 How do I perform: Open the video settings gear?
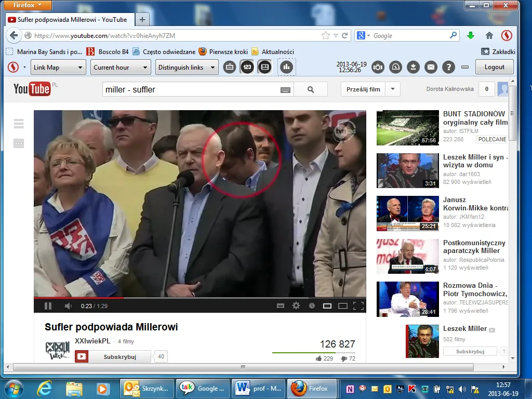[x=296, y=306]
